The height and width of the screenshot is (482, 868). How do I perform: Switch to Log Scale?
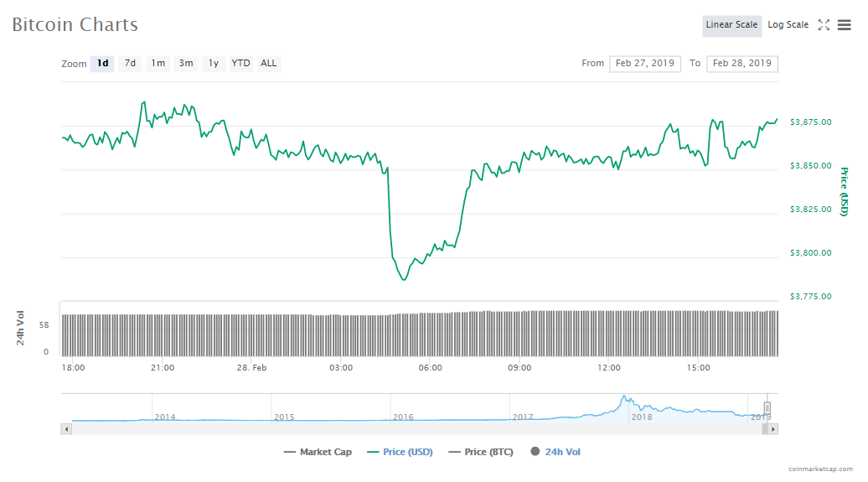coord(788,25)
